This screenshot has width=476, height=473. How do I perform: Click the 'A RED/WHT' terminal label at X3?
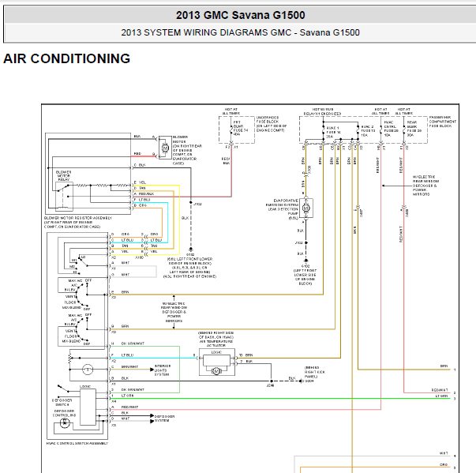[x=125, y=407]
